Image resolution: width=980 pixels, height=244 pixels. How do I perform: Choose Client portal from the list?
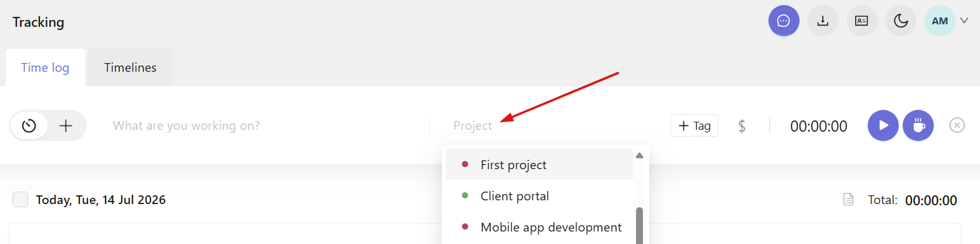coord(539,196)
